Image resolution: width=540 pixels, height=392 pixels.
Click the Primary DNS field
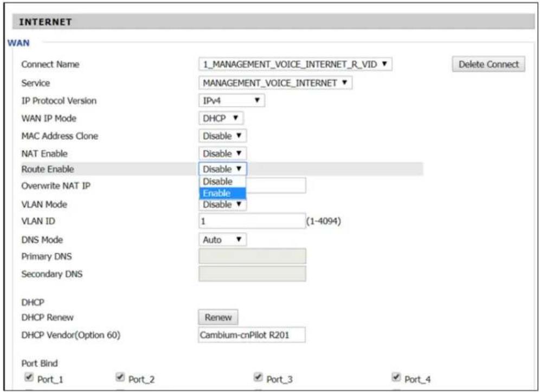(252, 256)
